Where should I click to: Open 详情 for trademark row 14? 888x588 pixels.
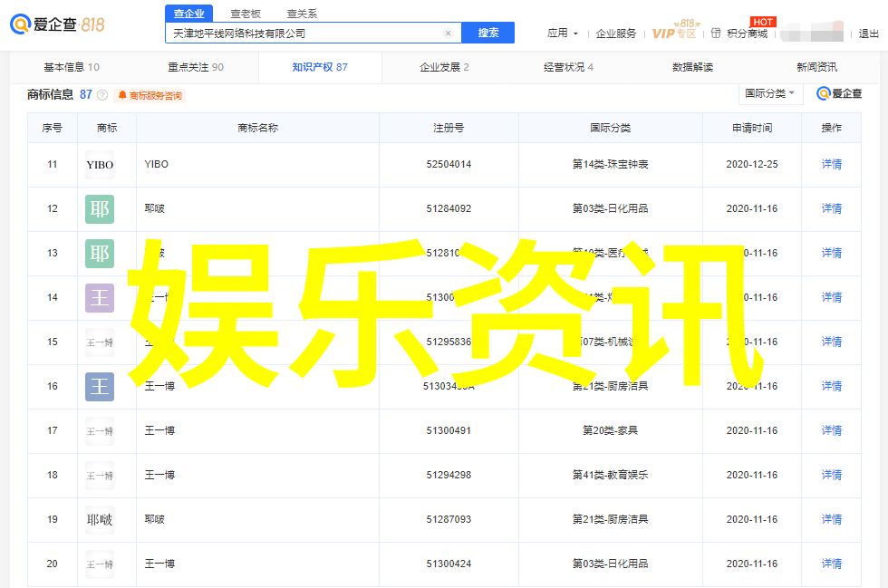(x=832, y=297)
